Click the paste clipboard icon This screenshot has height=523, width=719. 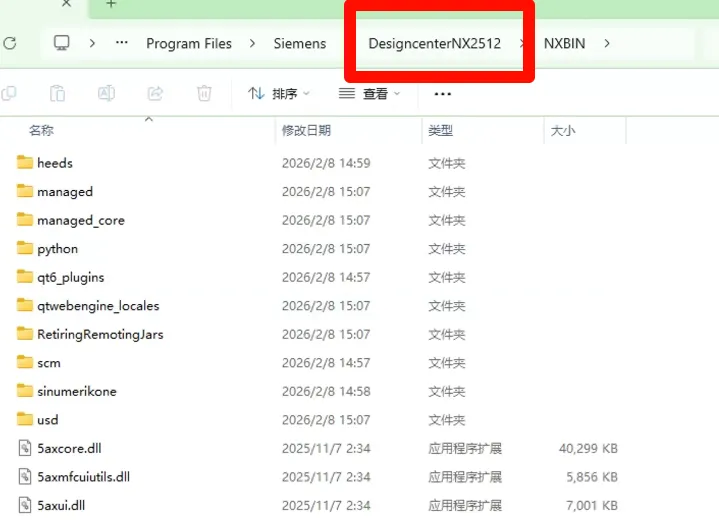(57, 94)
